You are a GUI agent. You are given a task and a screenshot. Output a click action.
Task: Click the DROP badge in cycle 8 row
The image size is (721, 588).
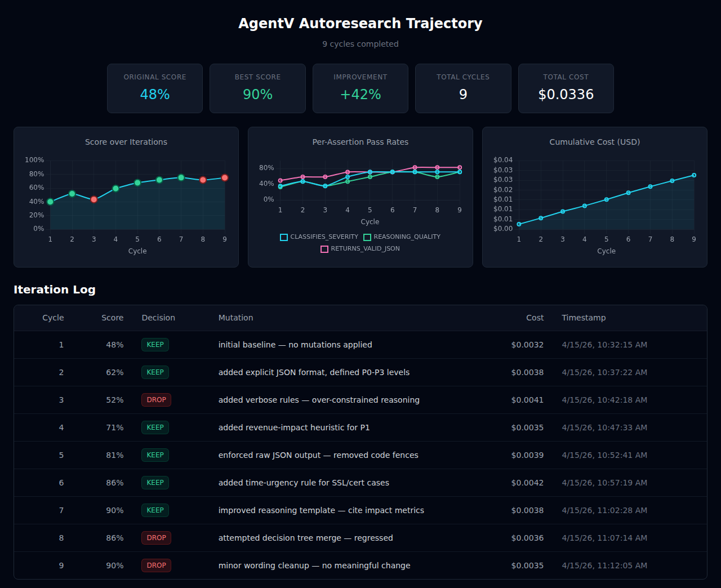click(156, 538)
